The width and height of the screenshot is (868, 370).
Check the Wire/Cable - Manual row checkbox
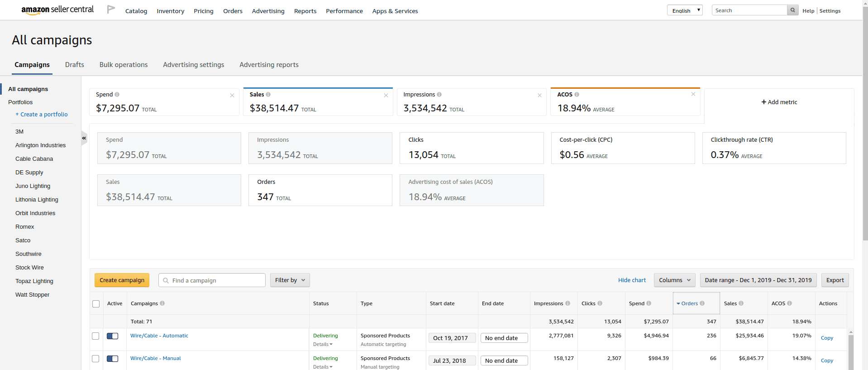coord(95,359)
